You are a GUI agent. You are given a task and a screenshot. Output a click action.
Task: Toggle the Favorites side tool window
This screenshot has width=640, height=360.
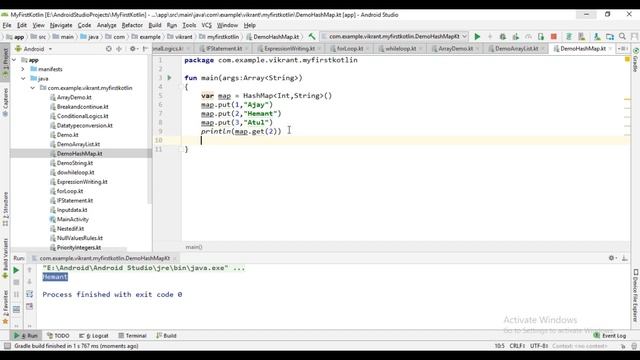tap(5, 307)
